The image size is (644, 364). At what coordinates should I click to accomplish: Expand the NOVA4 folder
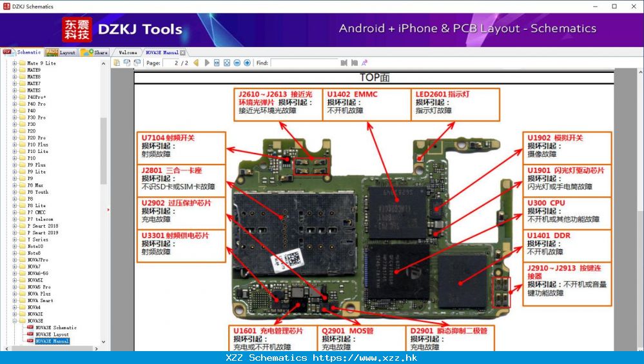(14, 307)
